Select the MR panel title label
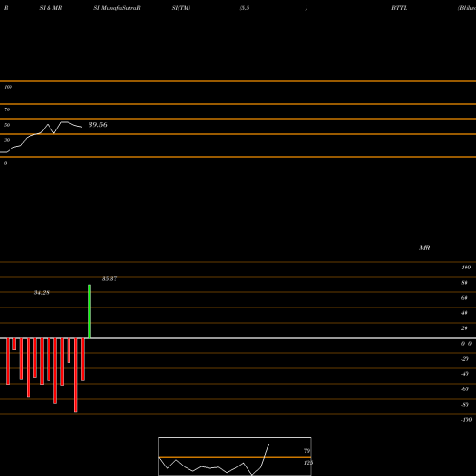Viewport: 476px width, 476px height. pyautogui.click(x=425, y=248)
